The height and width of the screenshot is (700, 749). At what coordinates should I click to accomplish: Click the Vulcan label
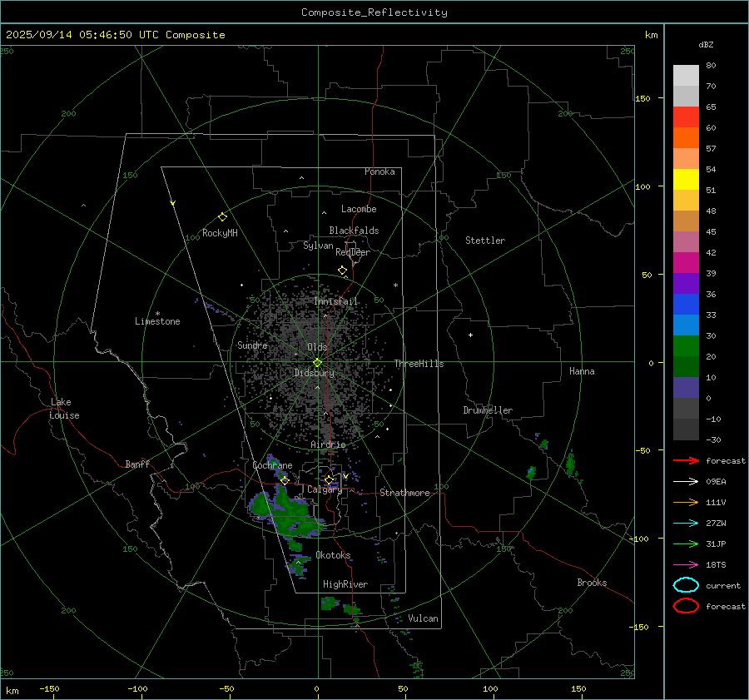click(x=423, y=618)
